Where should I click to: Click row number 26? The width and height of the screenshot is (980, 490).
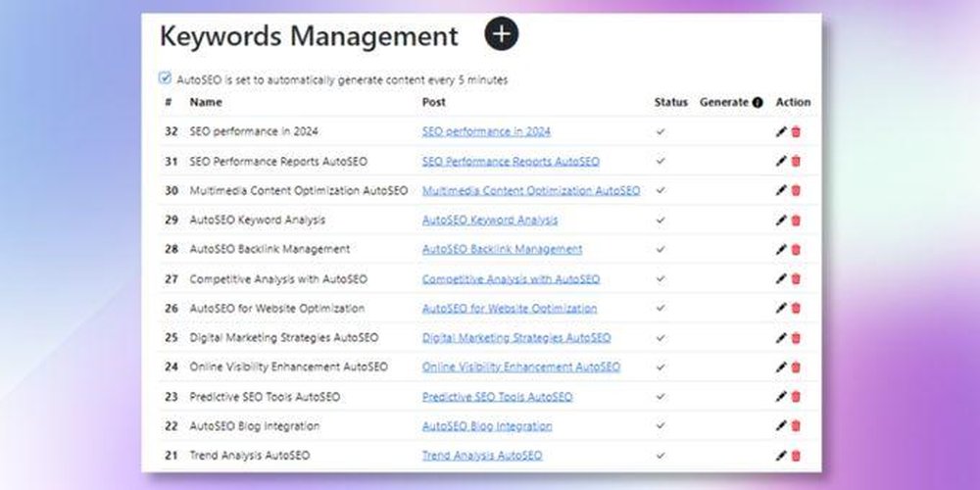click(171, 308)
